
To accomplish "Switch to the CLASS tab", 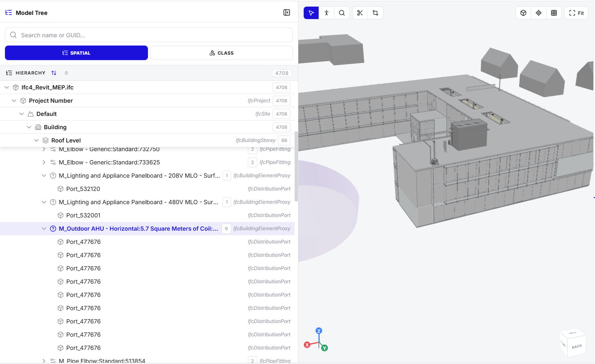I will (x=222, y=53).
